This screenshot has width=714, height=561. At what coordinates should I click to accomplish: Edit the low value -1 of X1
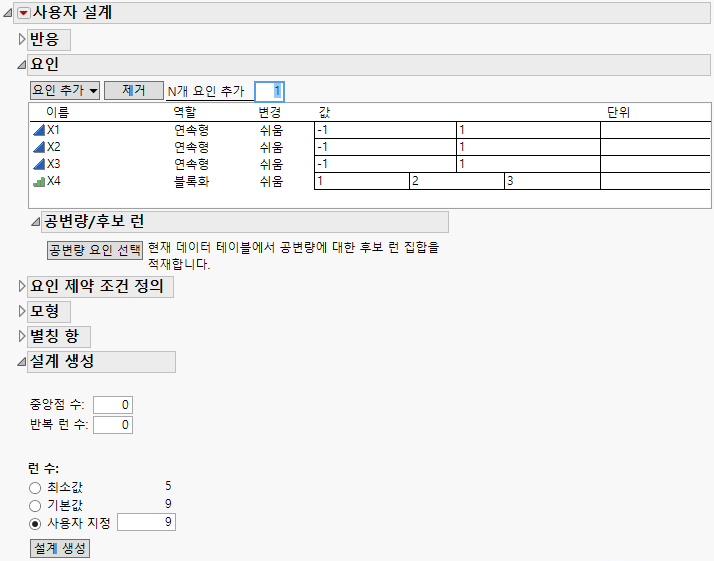tap(385, 130)
